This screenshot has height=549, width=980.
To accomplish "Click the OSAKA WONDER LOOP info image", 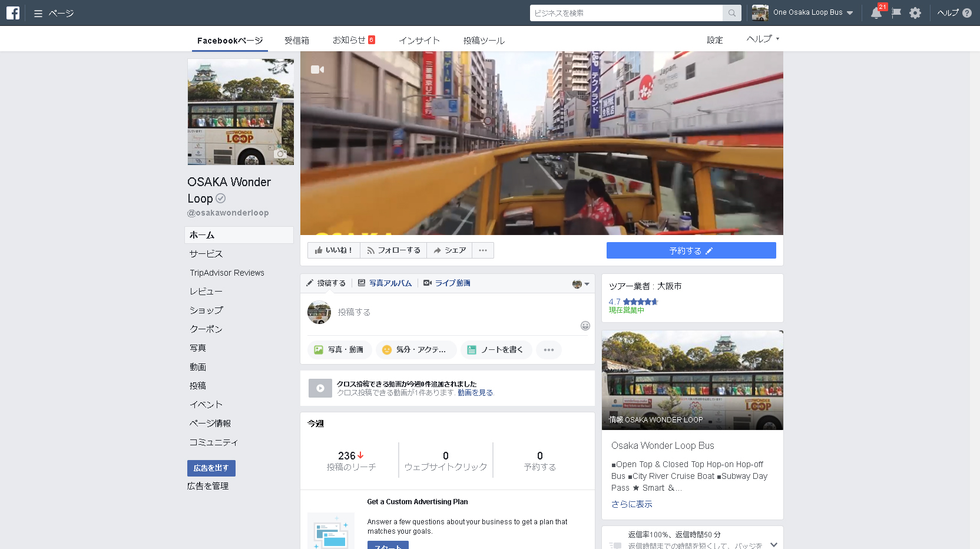I will click(693, 380).
